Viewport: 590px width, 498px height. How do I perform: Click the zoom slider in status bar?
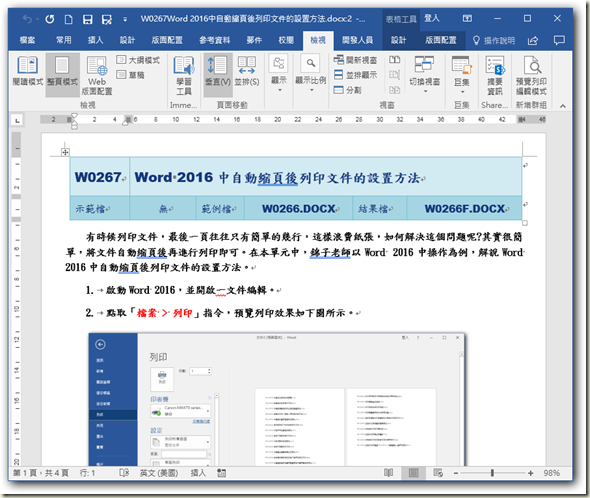coord(492,473)
